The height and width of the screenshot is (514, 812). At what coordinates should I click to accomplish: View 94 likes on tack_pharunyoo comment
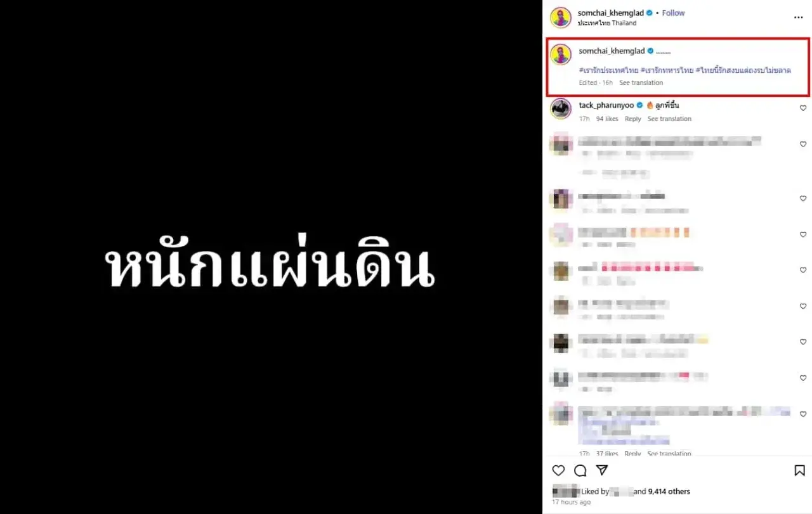(607, 119)
